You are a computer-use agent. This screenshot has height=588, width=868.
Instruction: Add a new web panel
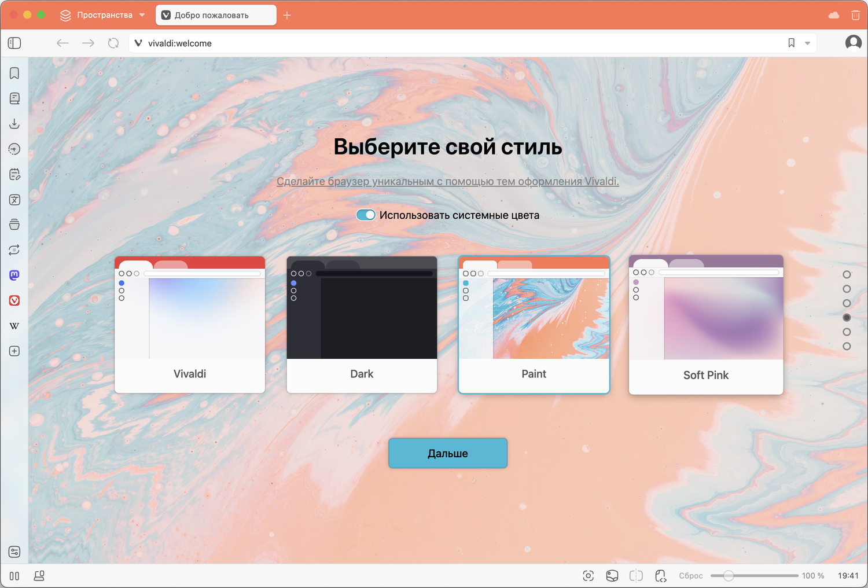click(x=14, y=351)
